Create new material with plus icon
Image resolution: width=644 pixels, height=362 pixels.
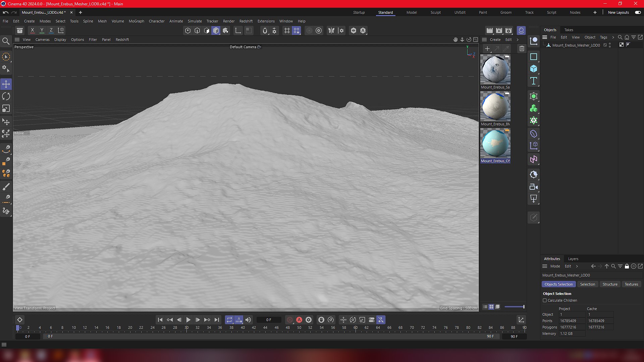pyautogui.click(x=487, y=49)
